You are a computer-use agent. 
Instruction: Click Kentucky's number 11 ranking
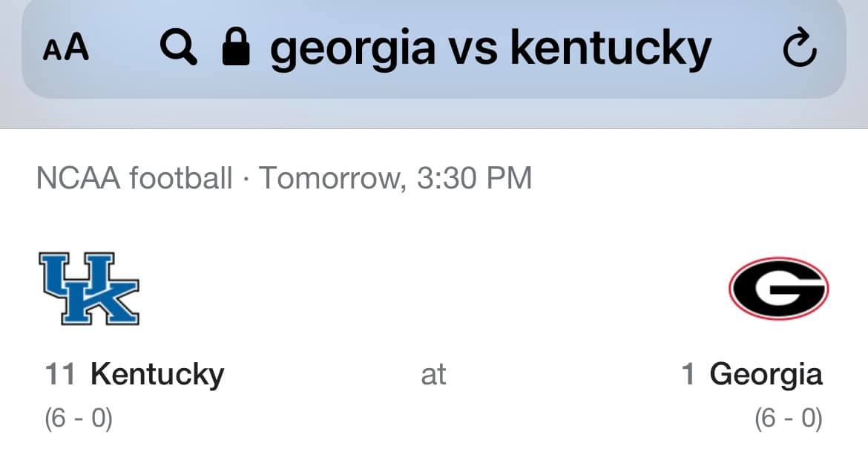[60, 374]
